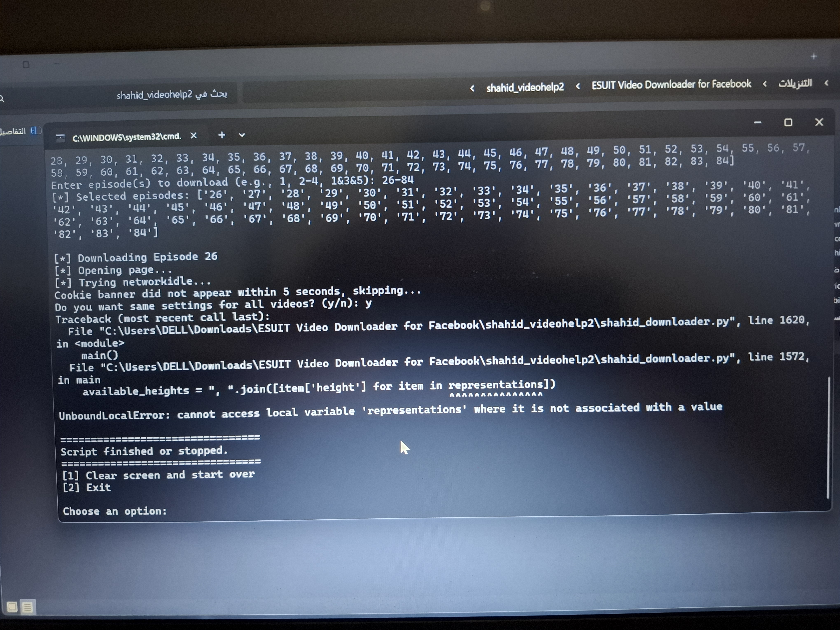Viewport: 840px width, 630px height.
Task: Click the 'line 1572,' text
Action: (x=778, y=357)
